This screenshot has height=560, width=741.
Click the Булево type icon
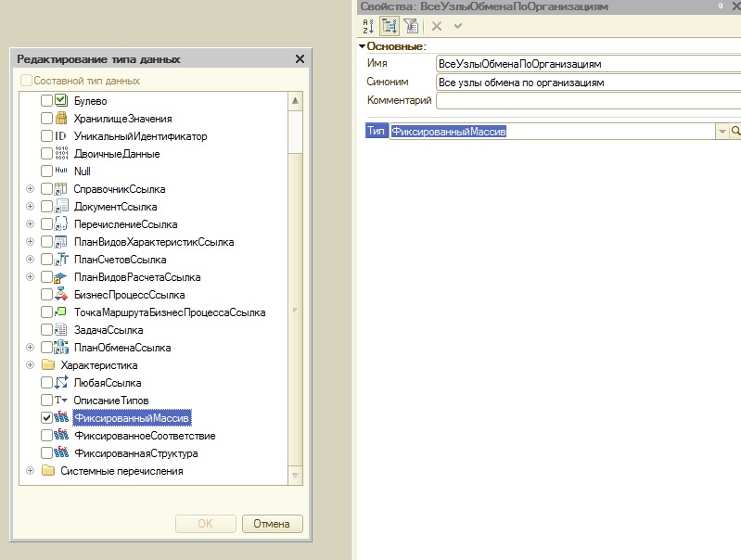pyautogui.click(x=61, y=100)
